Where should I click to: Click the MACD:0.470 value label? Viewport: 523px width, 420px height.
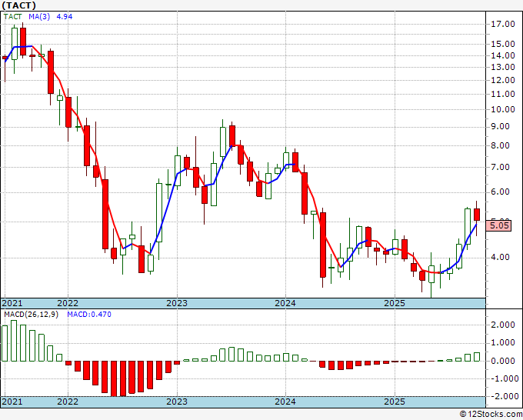pyautogui.click(x=89, y=315)
